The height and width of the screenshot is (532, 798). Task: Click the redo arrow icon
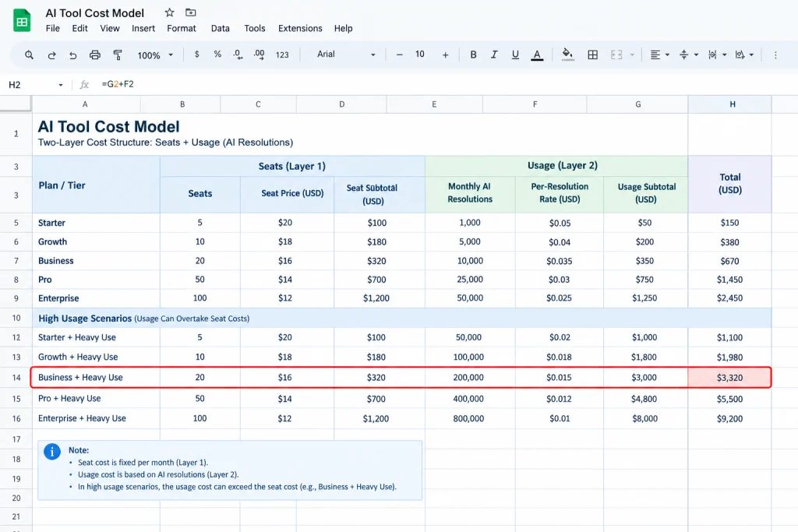51,55
